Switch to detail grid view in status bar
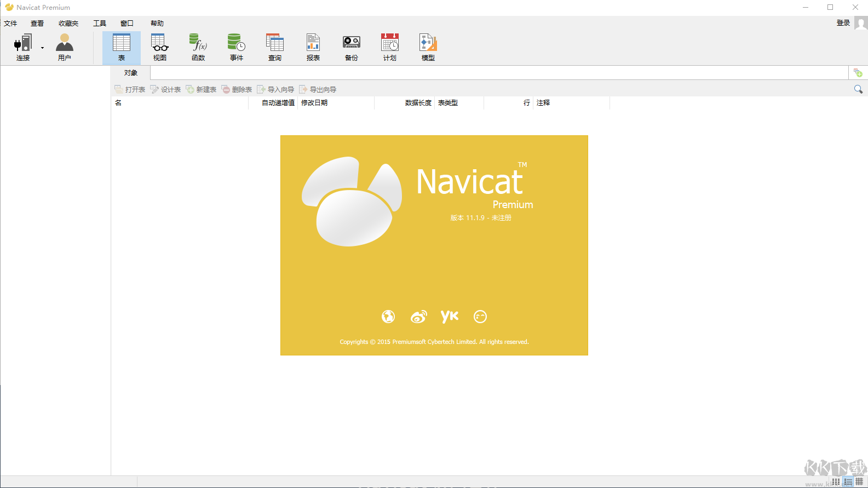 click(x=860, y=482)
